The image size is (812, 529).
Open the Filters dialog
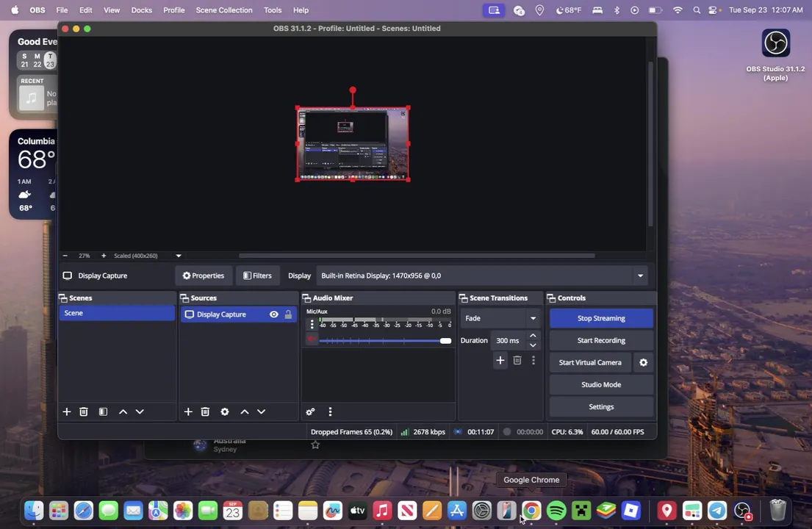pos(257,276)
